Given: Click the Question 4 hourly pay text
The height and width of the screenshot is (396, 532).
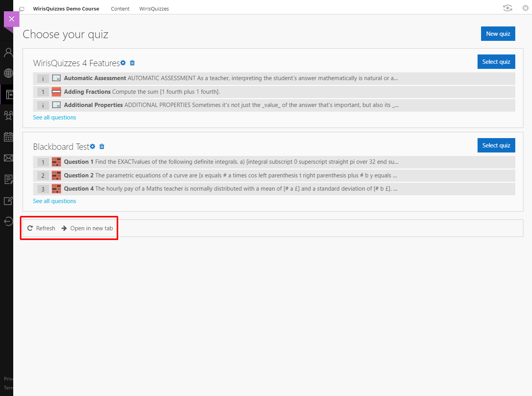Looking at the screenshot, I should tap(231, 189).
